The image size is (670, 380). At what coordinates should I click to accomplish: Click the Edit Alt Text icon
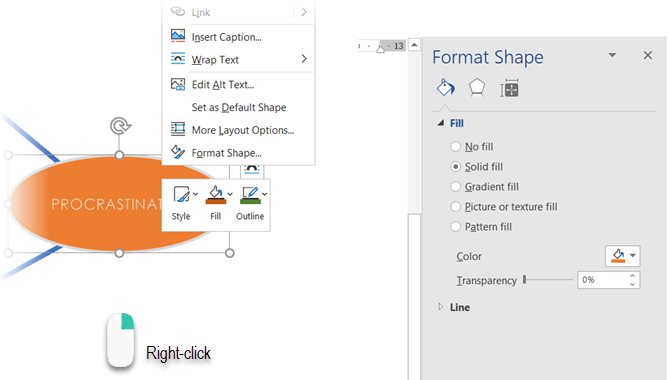tap(178, 84)
